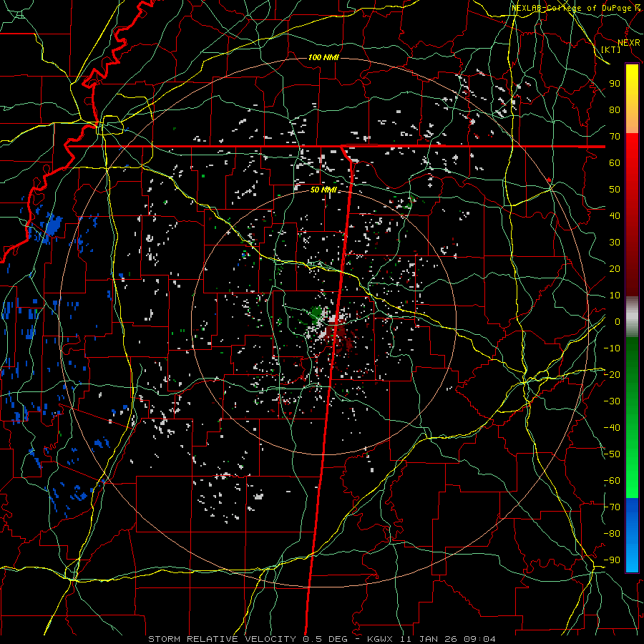644x644 pixels.
Task: Click the -10 value on the velocity color scale
Action: pos(612,348)
